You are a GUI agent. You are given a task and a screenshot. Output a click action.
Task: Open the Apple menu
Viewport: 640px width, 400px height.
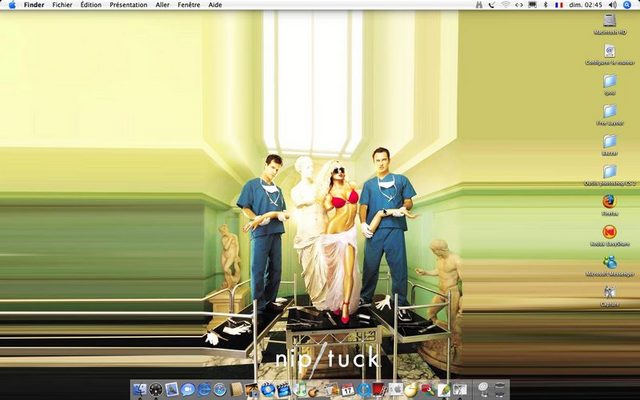pyautogui.click(x=12, y=5)
